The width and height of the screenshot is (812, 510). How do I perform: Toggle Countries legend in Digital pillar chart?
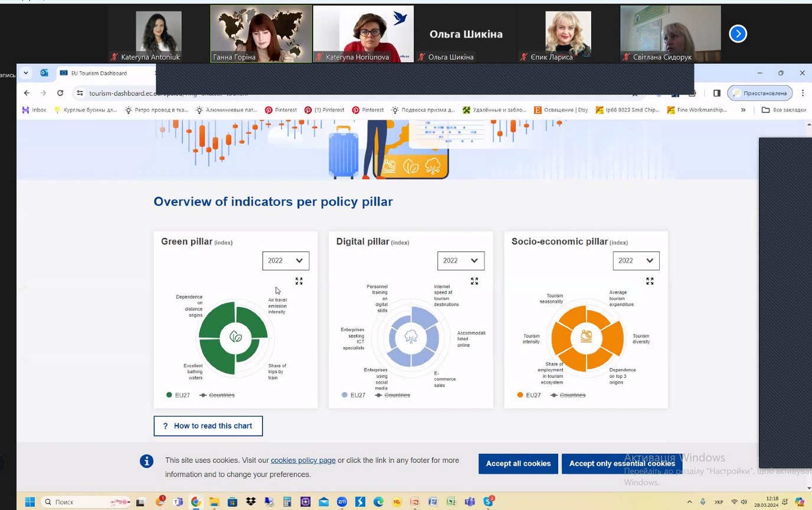pyautogui.click(x=392, y=395)
